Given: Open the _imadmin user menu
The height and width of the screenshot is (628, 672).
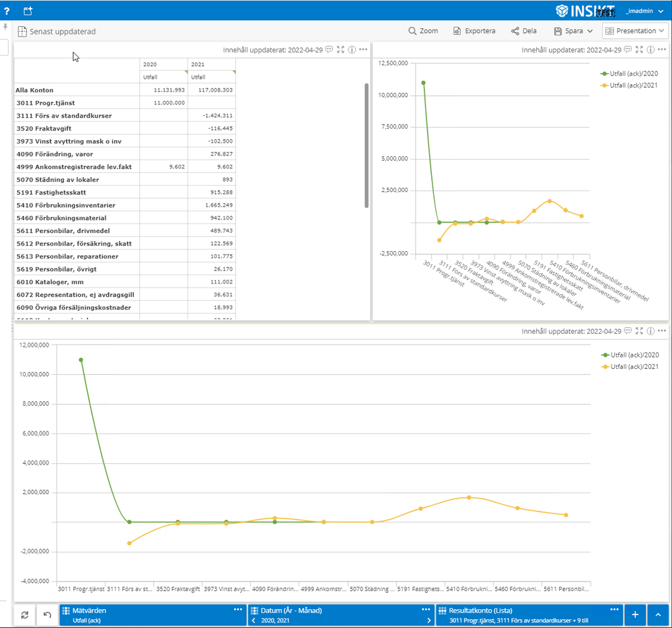Looking at the screenshot, I should click(x=644, y=11).
